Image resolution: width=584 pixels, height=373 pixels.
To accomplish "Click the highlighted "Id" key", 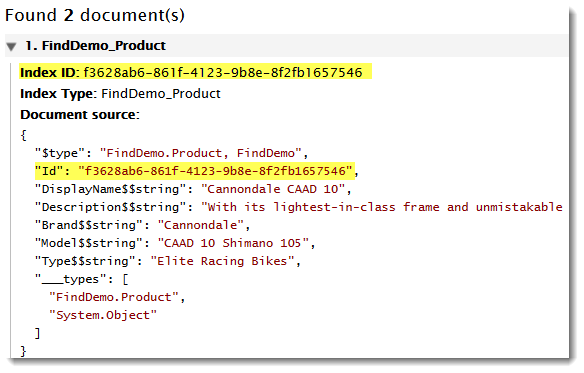I will [49, 171].
